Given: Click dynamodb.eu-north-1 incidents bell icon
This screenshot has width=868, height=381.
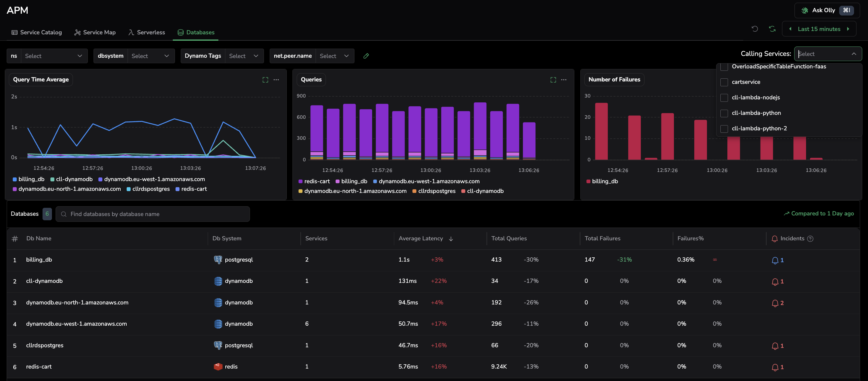Looking at the screenshot, I should pyautogui.click(x=775, y=303).
